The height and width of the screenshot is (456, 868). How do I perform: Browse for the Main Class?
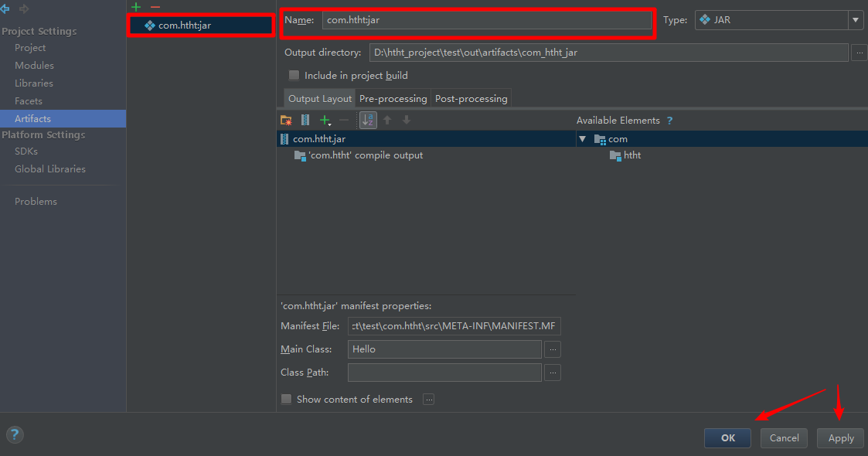point(553,349)
